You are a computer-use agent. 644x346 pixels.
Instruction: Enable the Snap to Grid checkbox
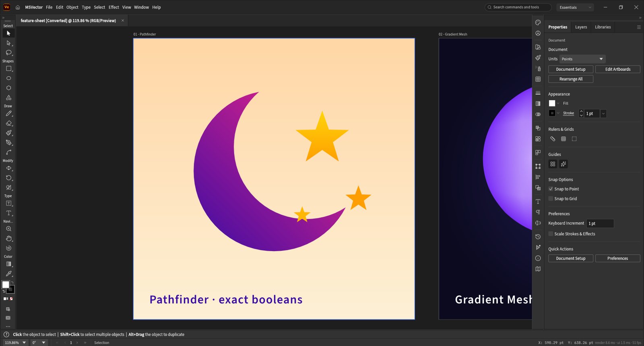pyautogui.click(x=551, y=199)
